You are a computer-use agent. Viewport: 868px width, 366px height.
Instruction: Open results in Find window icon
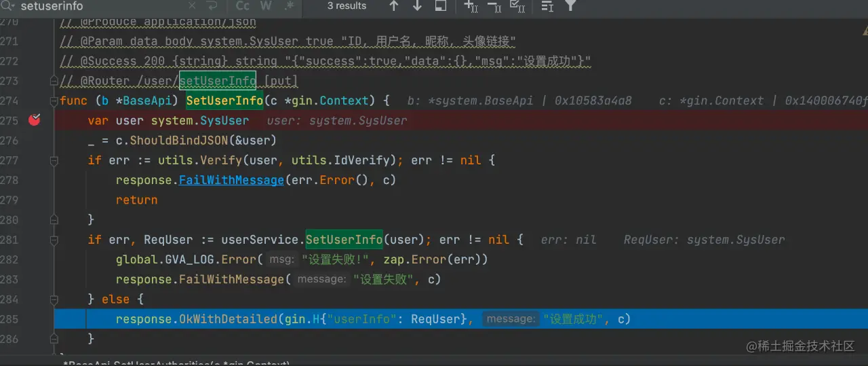[441, 6]
